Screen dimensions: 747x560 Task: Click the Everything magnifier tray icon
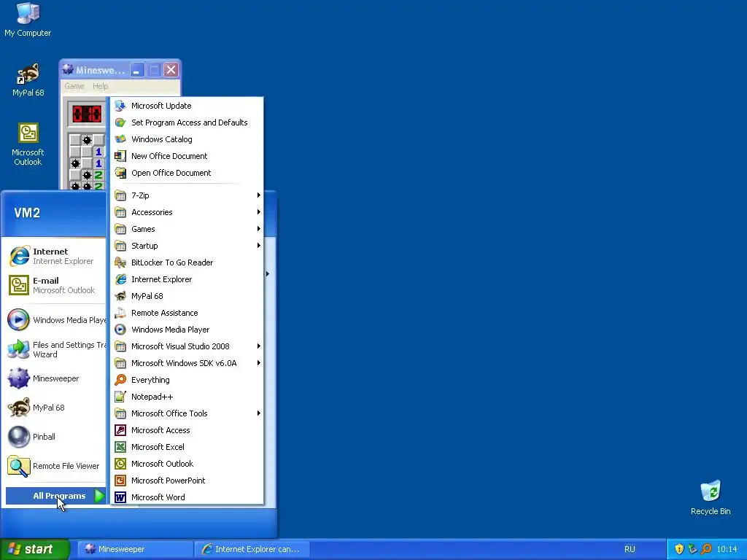706,549
